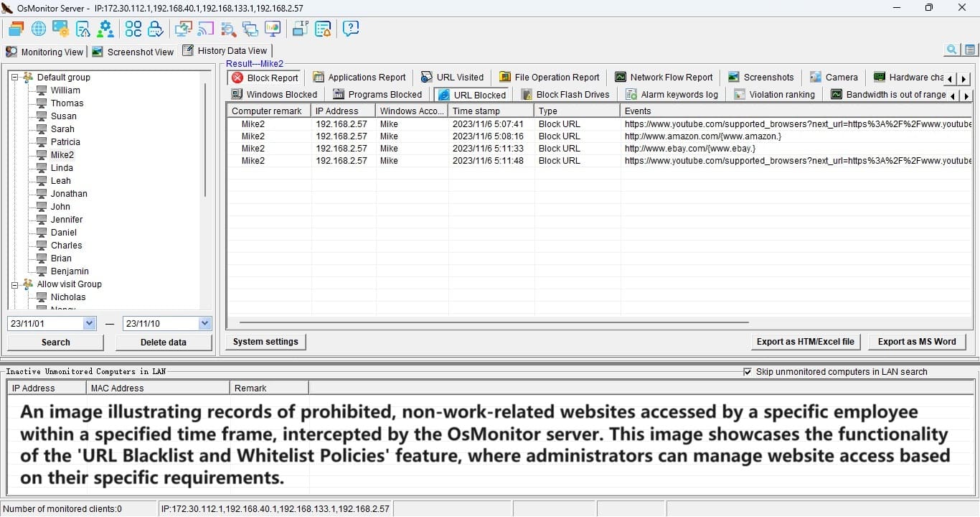Click Export as MS Word button

pos(917,342)
